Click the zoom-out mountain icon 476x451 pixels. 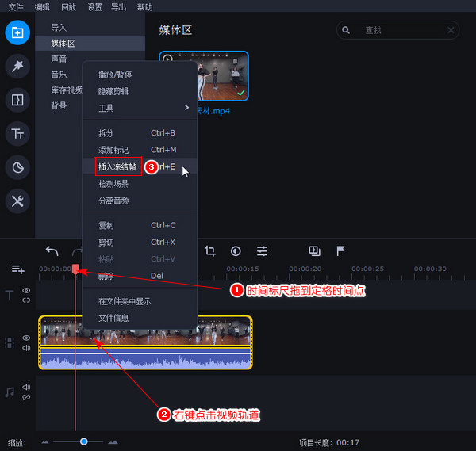pos(45,442)
